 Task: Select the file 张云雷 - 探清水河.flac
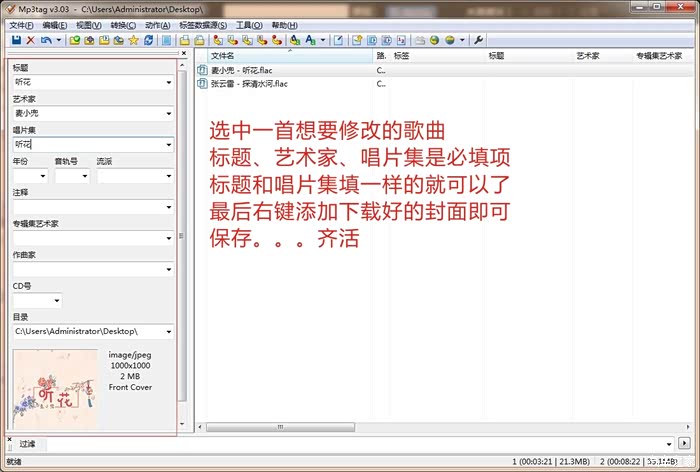(249, 84)
